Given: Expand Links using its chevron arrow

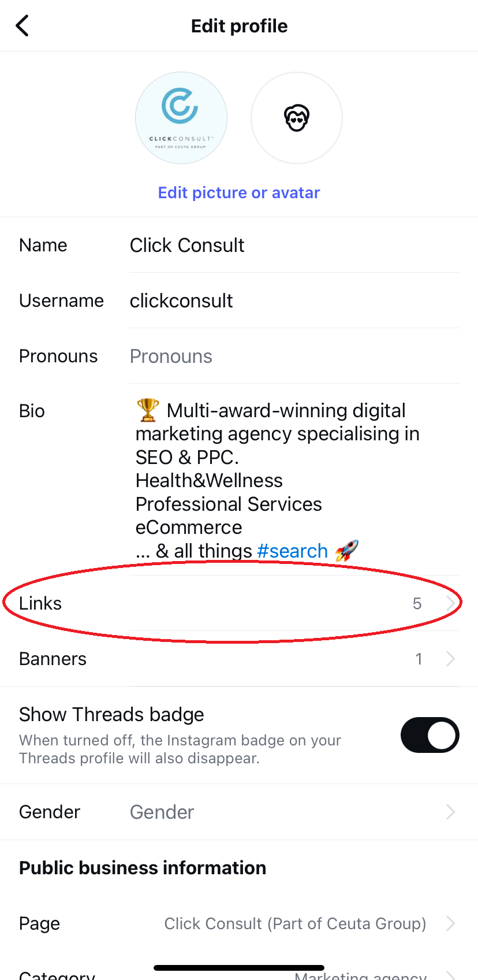Looking at the screenshot, I should [451, 603].
